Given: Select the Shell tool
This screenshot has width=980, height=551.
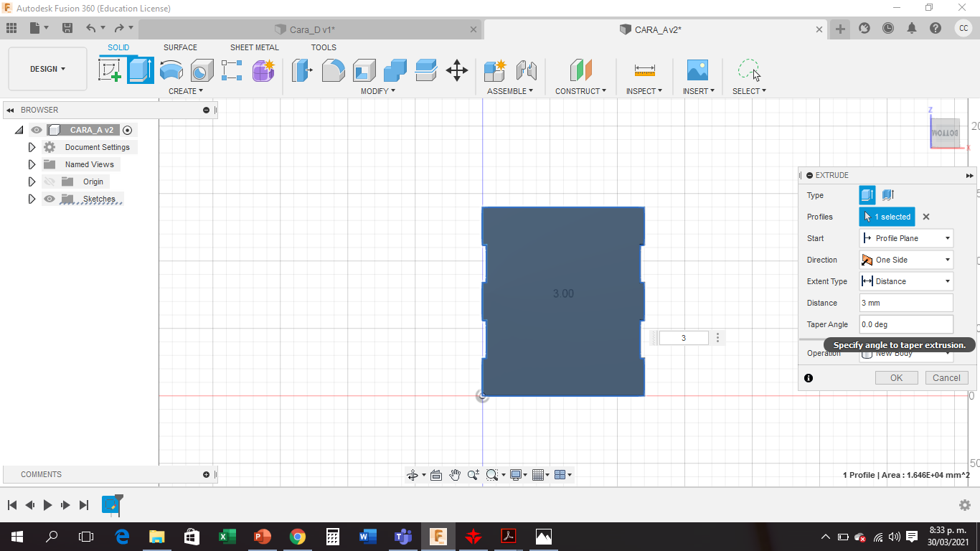Looking at the screenshot, I should 364,70.
